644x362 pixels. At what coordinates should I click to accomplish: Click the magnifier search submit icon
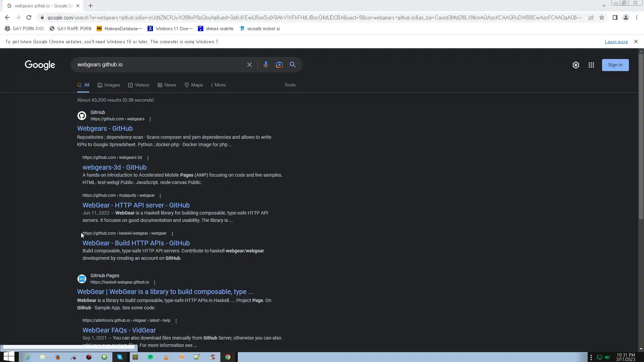pyautogui.click(x=292, y=65)
